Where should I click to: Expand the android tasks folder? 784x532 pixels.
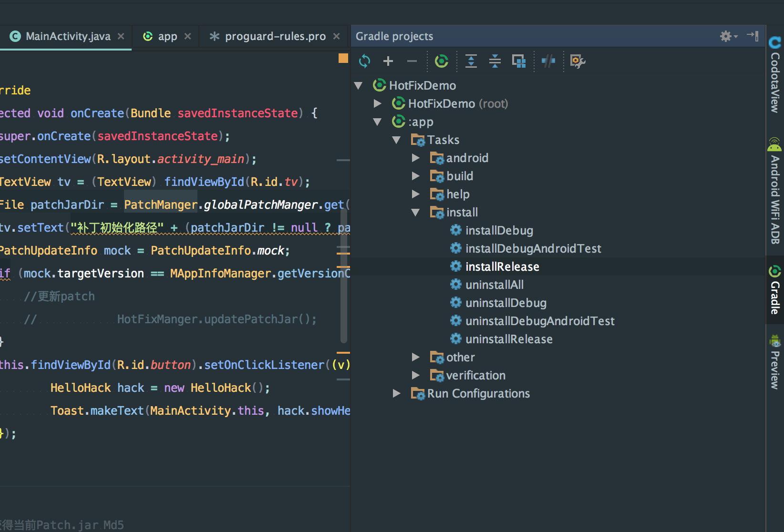pos(416,158)
